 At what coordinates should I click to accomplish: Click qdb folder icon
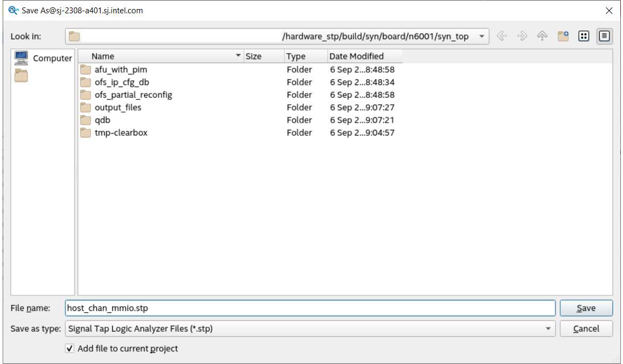pyautogui.click(x=86, y=120)
